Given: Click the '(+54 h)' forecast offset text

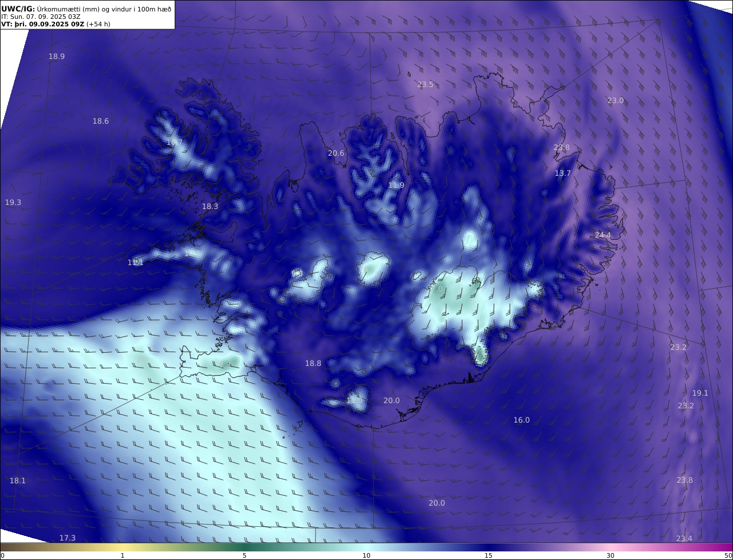Looking at the screenshot, I should pos(98,25).
